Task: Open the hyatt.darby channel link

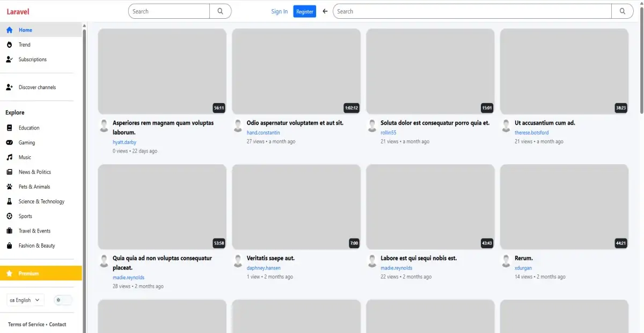Action: (125, 142)
